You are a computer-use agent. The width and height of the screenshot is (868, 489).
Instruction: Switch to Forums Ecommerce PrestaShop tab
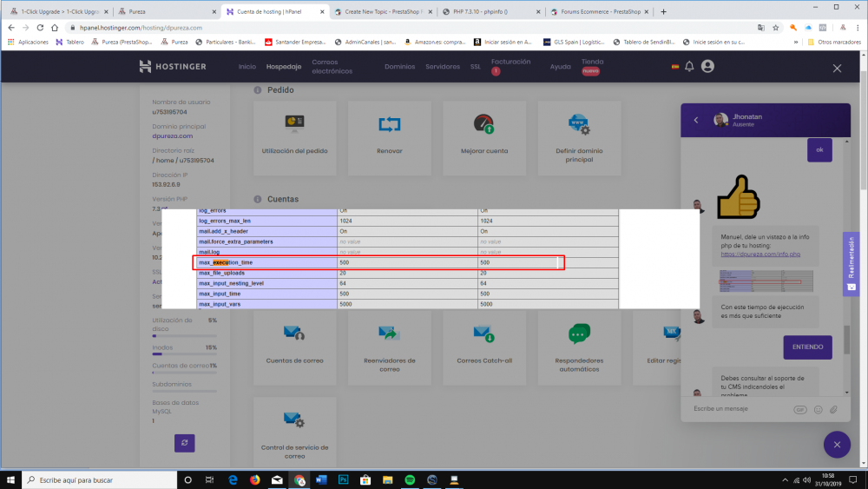click(x=600, y=11)
